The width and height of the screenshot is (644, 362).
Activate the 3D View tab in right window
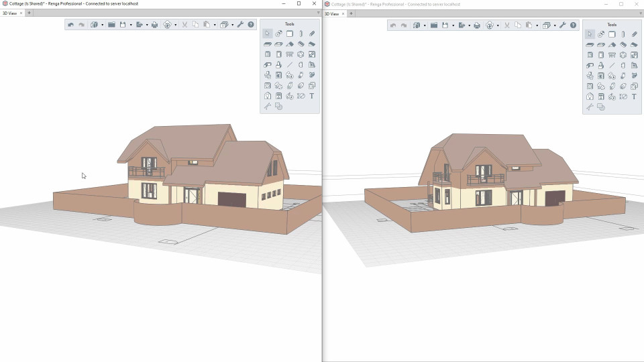pyautogui.click(x=332, y=13)
